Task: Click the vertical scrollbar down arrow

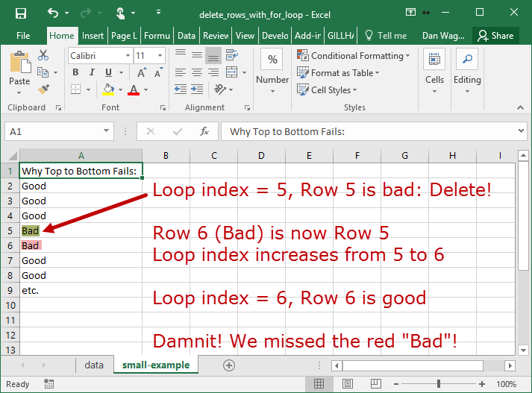Action: [x=523, y=350]
